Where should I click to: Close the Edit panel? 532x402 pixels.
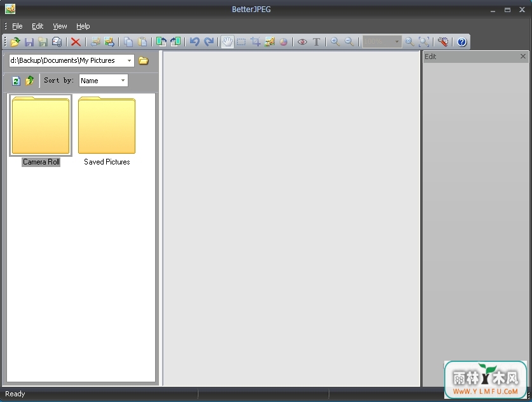(523, 57)
